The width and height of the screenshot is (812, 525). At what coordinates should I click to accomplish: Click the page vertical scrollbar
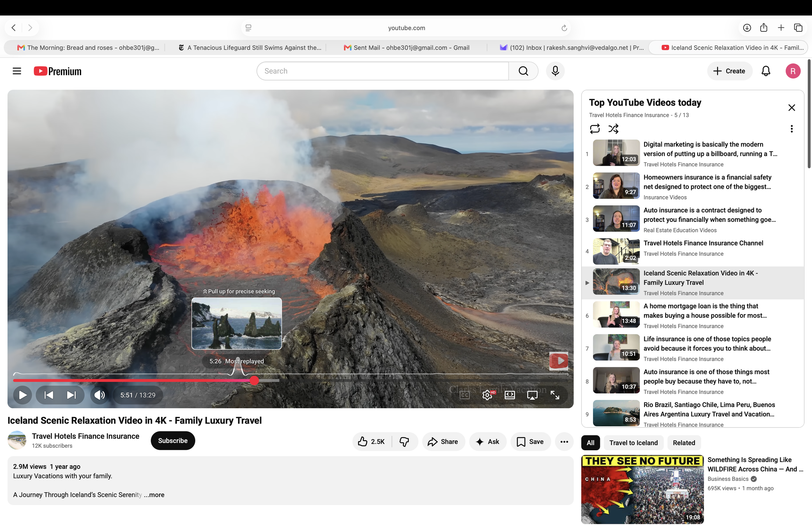[809, 114]
